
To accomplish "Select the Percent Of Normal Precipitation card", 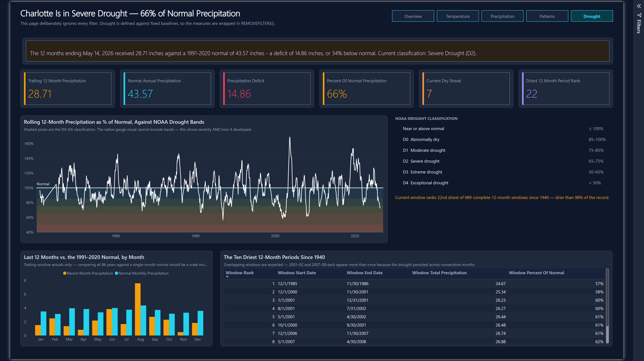I will [366, 89].
